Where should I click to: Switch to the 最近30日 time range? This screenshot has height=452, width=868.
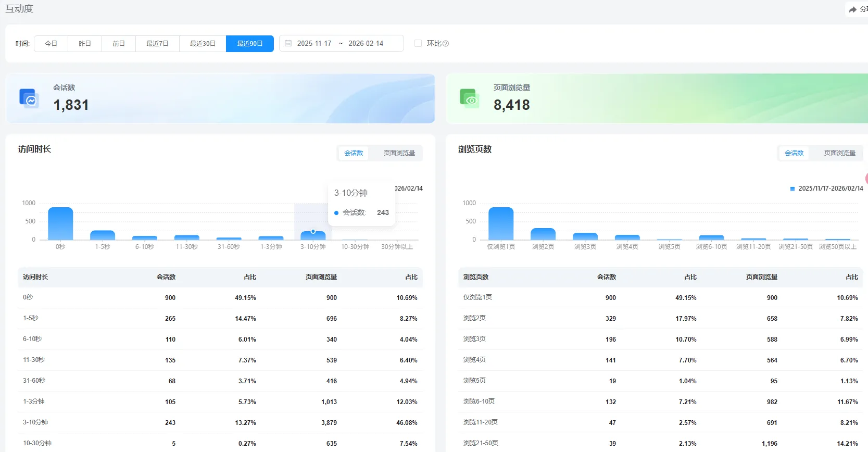pyautogui.click(x=203, y=43)
